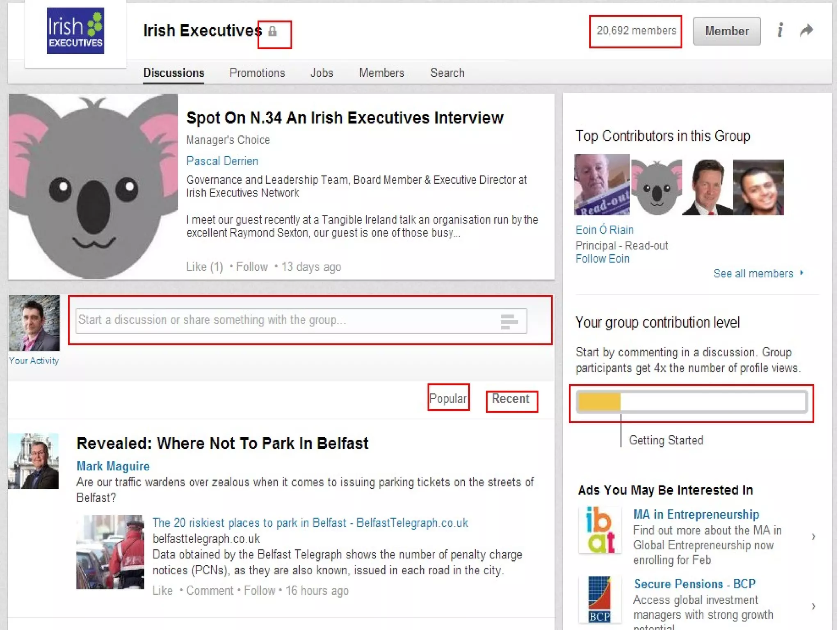
Task: Switch discussion sorting to Recent
Action: pos(511,399)
